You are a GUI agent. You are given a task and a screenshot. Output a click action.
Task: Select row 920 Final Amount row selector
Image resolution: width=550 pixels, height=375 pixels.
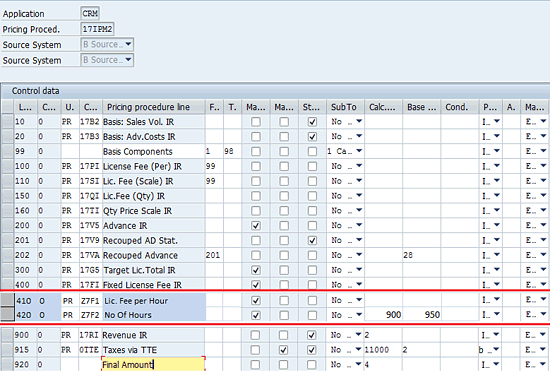(x=7, y=364)
